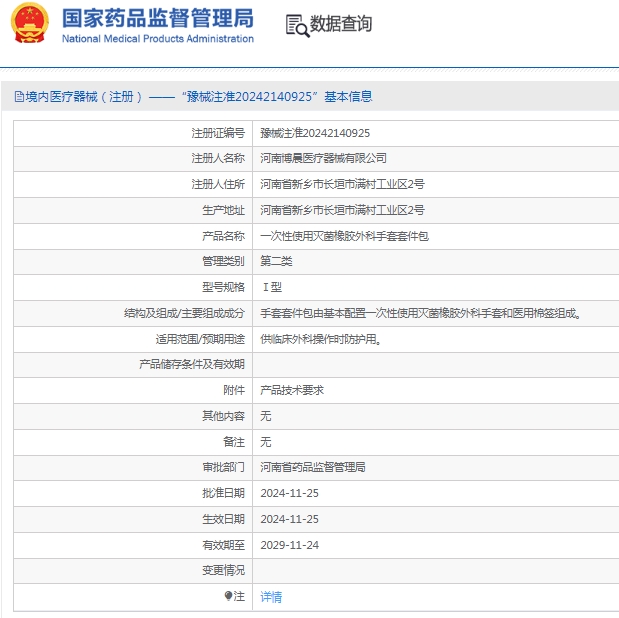
Task: Click the 结构及组成/主要组成成分 label
Action: [x=184, y=314]
